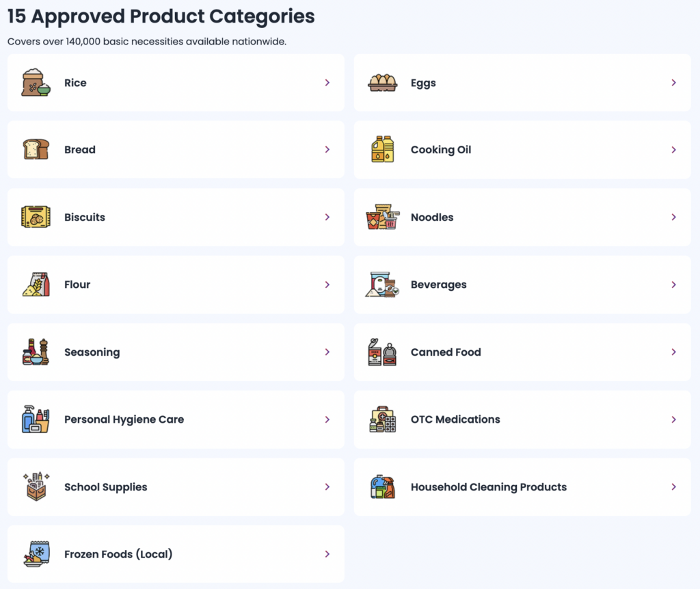This screenshot has height=589, width=700.
Task: Click the canned food icon
Action: pyautogui.click(x=382, y=352)
